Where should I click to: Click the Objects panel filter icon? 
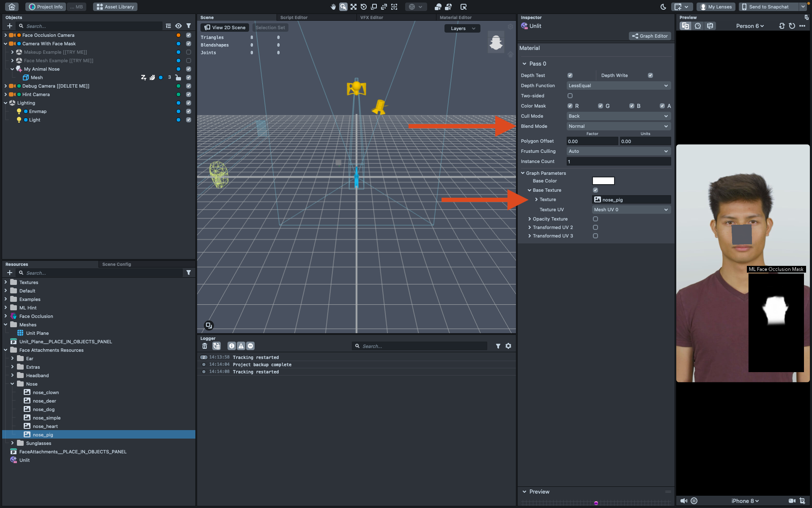click(x=189, y=26)
